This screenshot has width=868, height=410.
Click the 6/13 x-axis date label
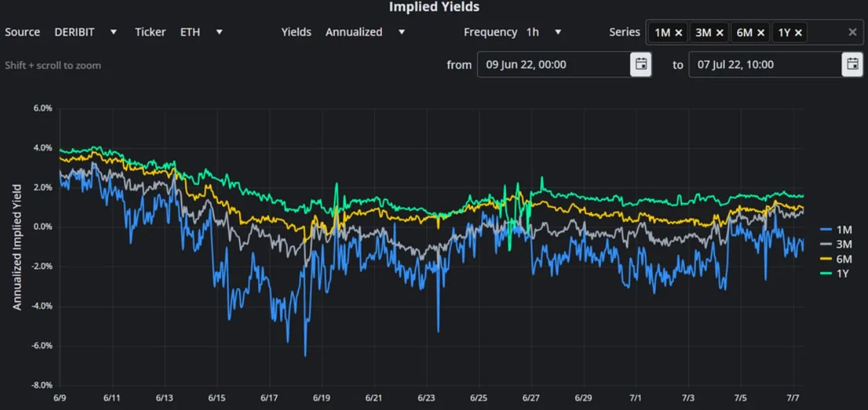[x=164, y=398]
